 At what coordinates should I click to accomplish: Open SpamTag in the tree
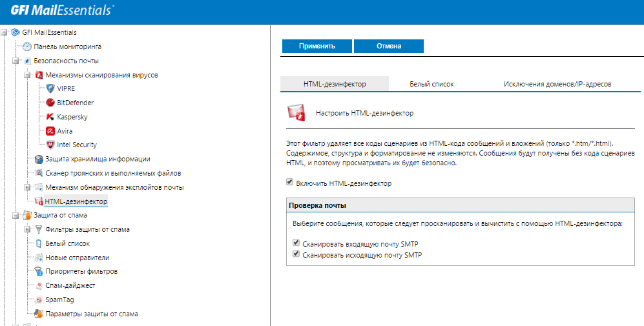59,300
